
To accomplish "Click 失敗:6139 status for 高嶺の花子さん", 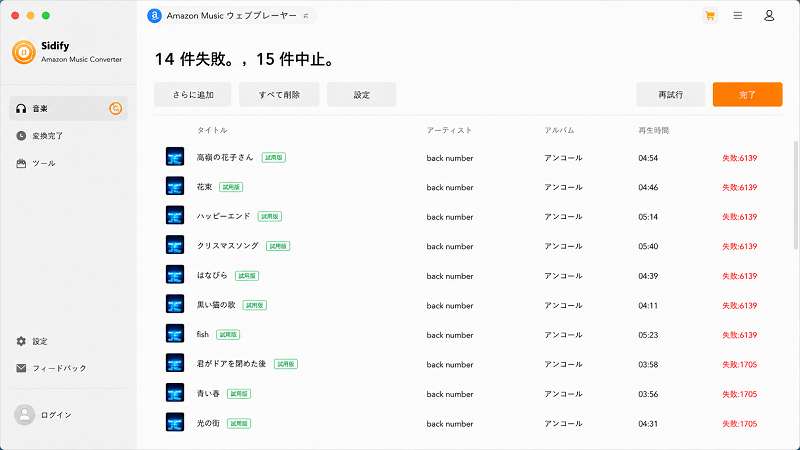I will click(739, 158).
